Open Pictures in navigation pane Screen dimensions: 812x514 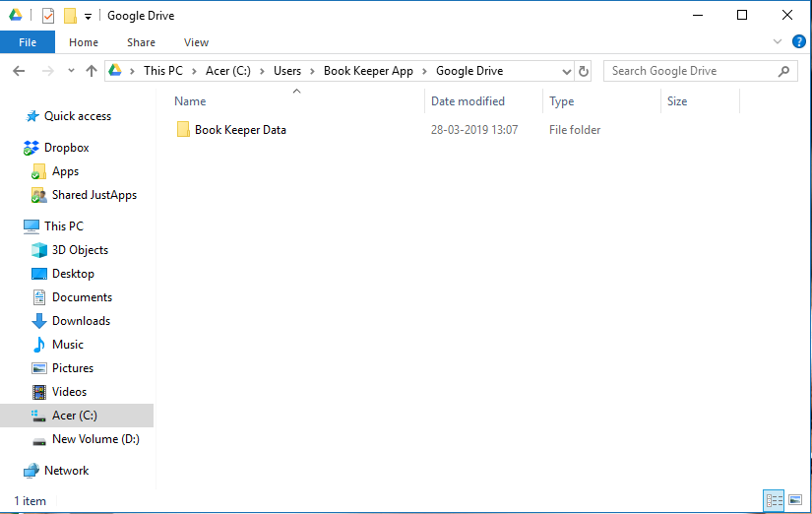coord(73,368)
